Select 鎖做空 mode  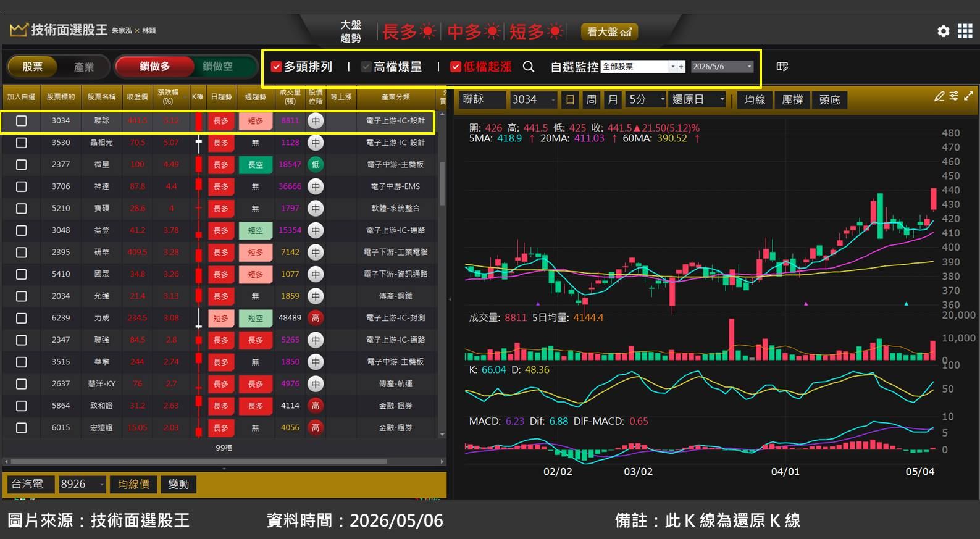point(218,66)
